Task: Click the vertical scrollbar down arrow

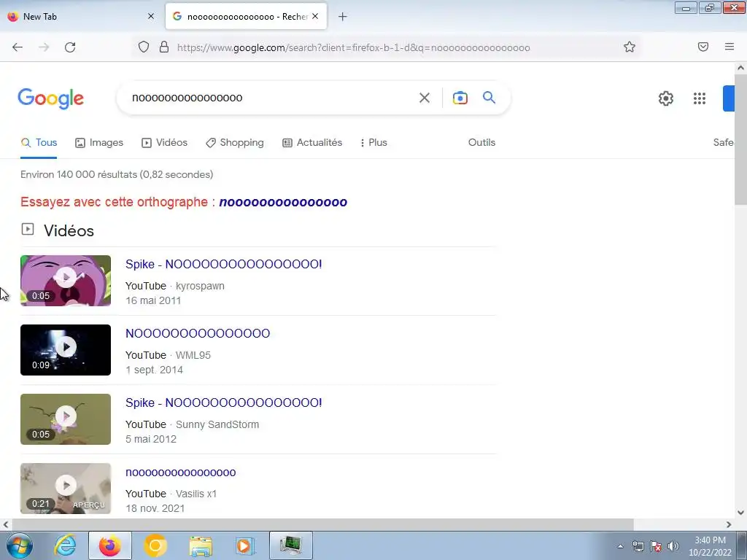Action: coord(741,513)
